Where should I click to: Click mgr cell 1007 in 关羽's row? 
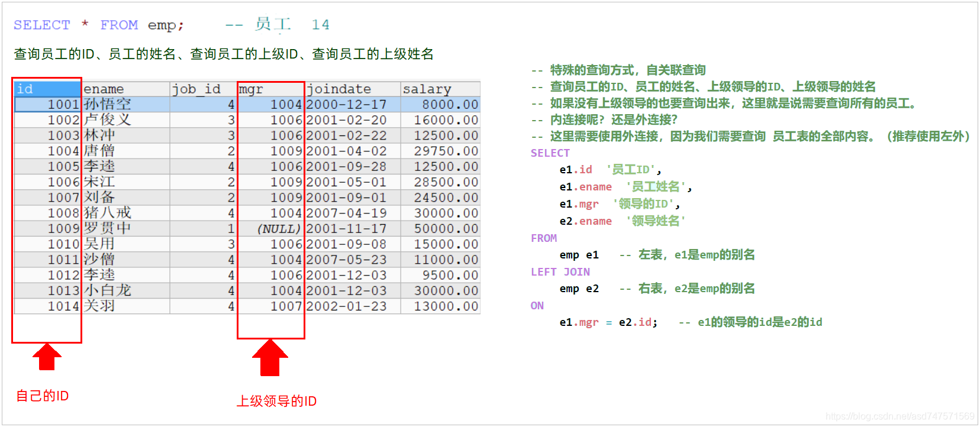(x=270, y=306)
